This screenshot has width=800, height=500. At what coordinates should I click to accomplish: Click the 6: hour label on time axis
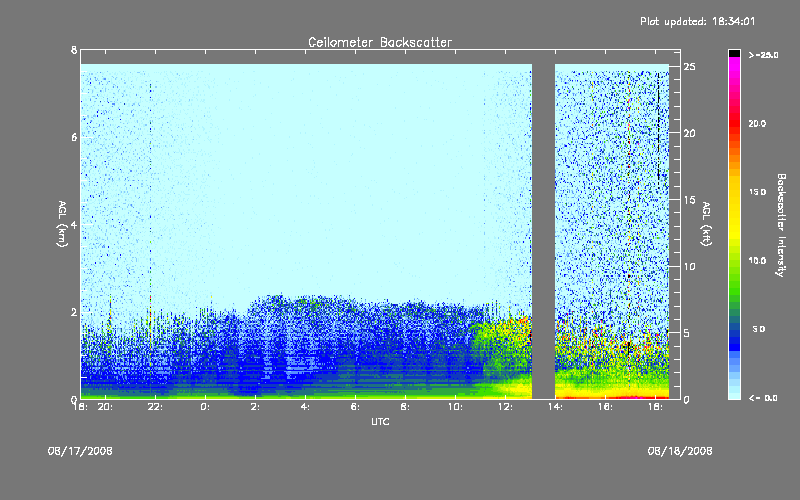point(355,407)
